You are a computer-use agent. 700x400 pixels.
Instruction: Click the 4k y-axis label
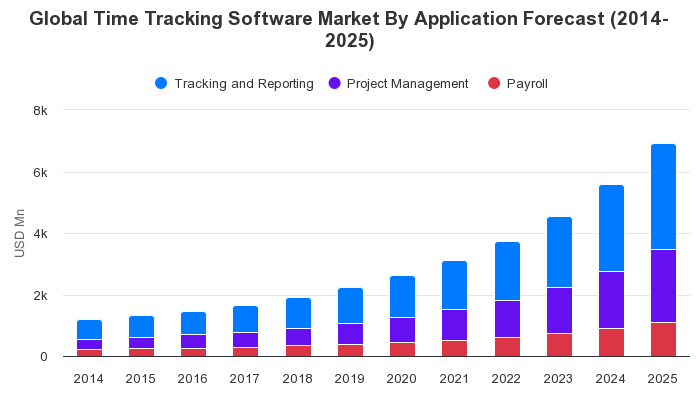tap(40, 234)
